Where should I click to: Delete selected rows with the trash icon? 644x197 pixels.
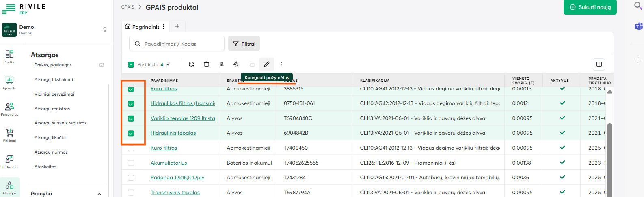[206, 64]
